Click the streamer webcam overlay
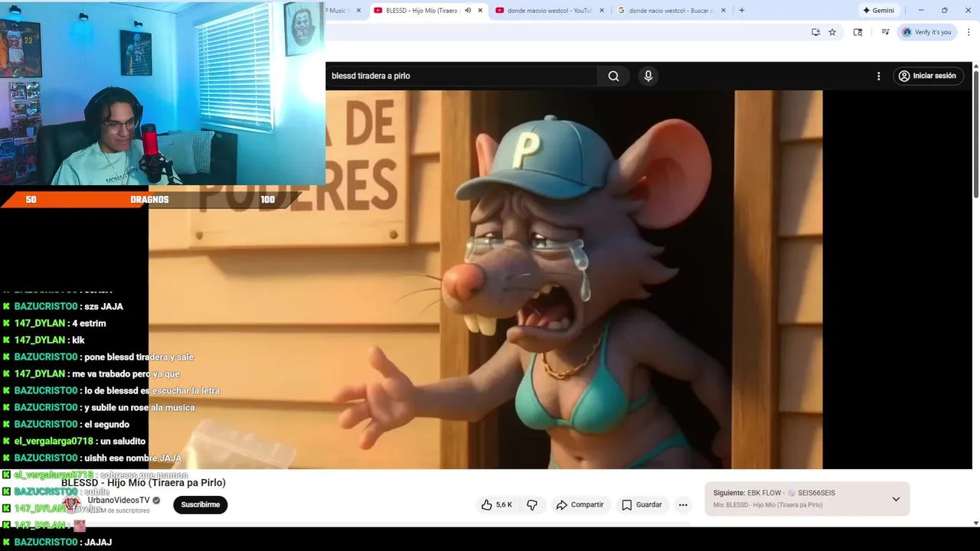 coord(162,93)
